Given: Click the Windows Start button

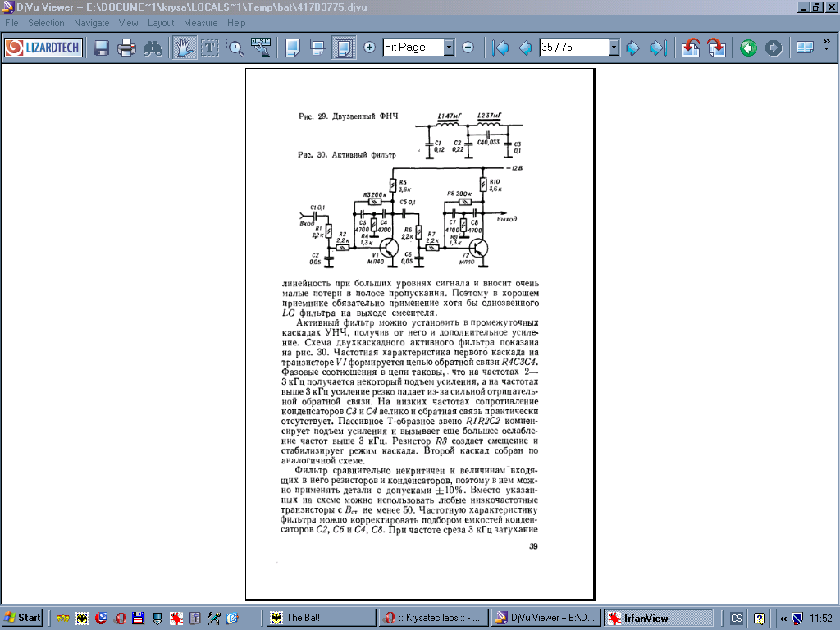Looking at the screenshot, I should tap(22, 618).
